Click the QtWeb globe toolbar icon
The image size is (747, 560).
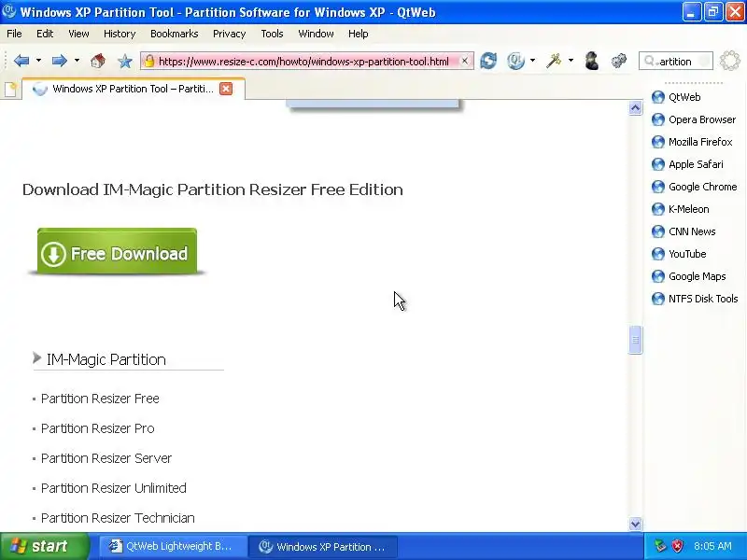[516, 61]
